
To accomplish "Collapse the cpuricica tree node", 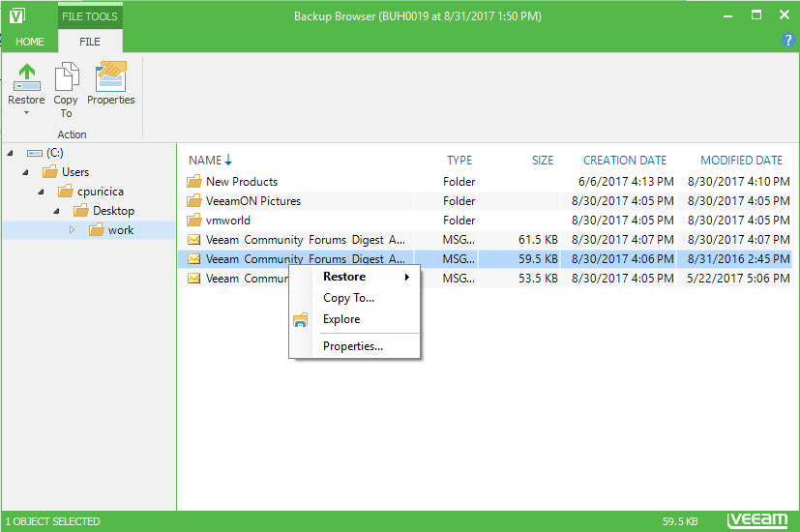I will tap(42, 192).
